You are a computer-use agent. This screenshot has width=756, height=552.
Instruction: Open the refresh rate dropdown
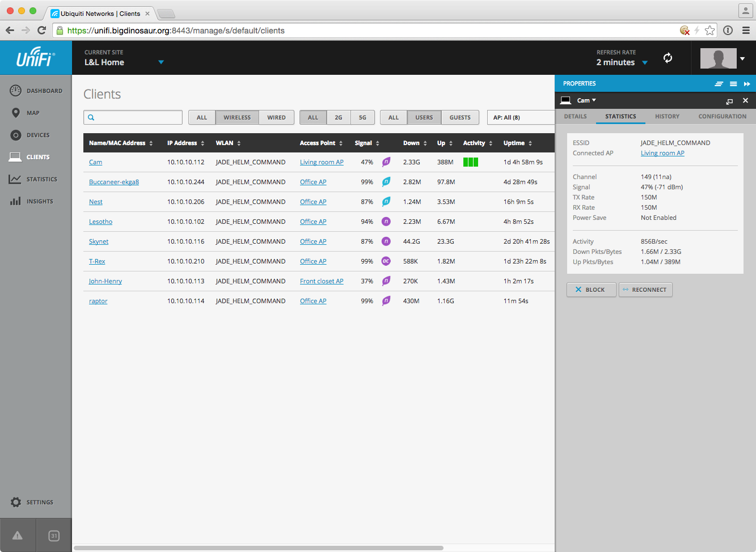(x=645, y=62)
